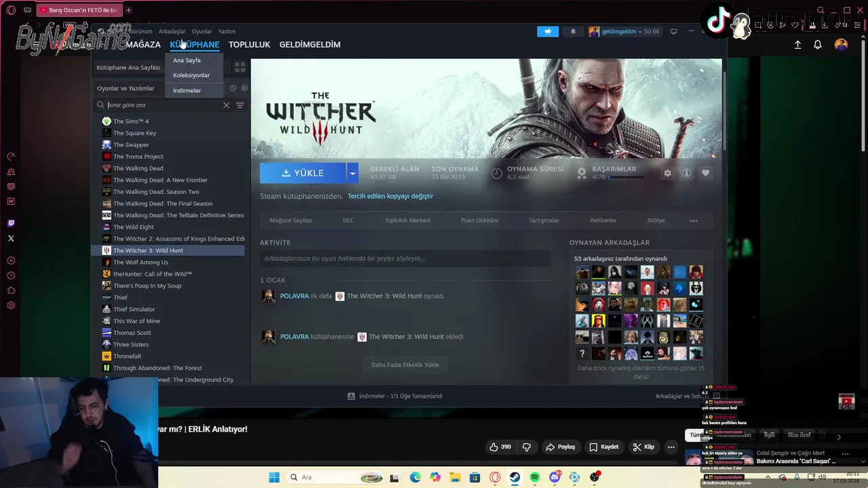Open library filter options icon

pyautogui.click(x=239, y=105)
